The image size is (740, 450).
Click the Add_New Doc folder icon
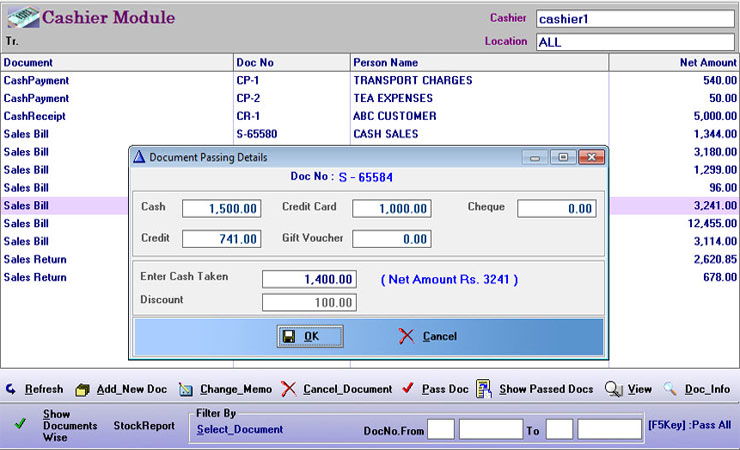coord(83,390)
